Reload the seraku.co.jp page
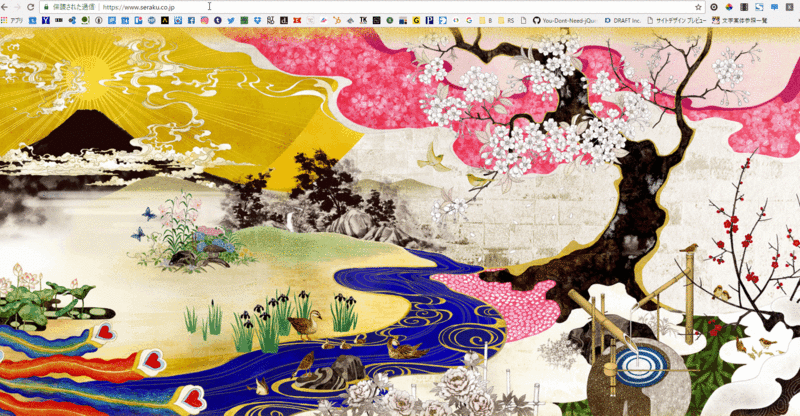The width and height of the screenshot is (800, 416). click(x=31, y=7)
